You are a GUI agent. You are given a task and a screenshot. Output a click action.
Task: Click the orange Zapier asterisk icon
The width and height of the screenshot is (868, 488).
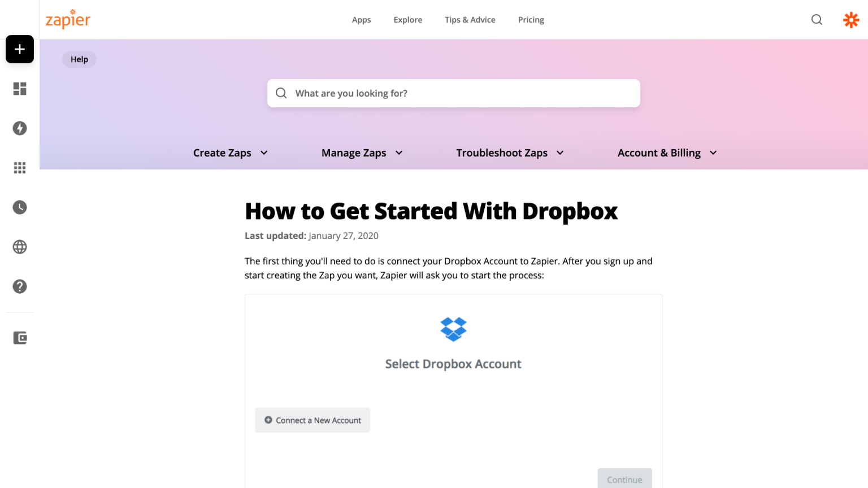pyautogui.click(x=850, y=20)
